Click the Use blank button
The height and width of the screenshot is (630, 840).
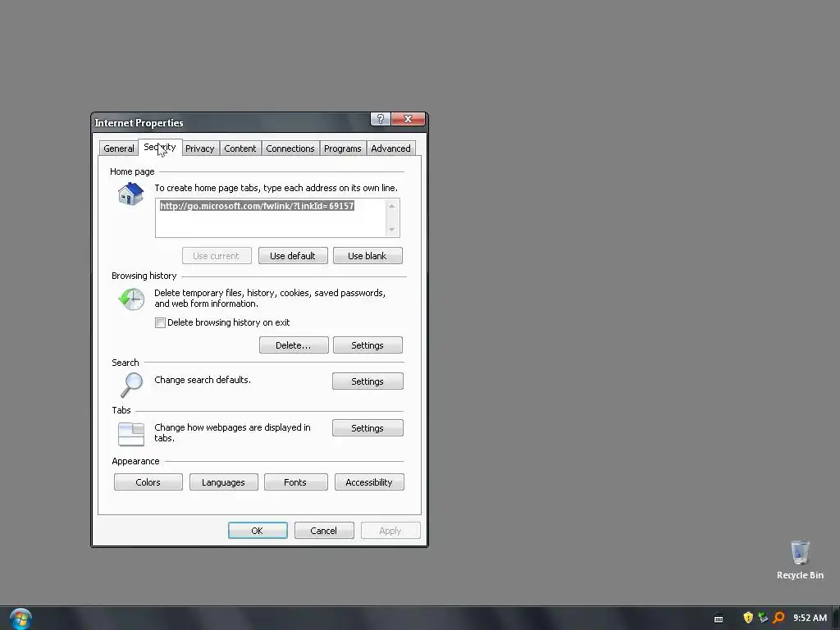[367, 256]
